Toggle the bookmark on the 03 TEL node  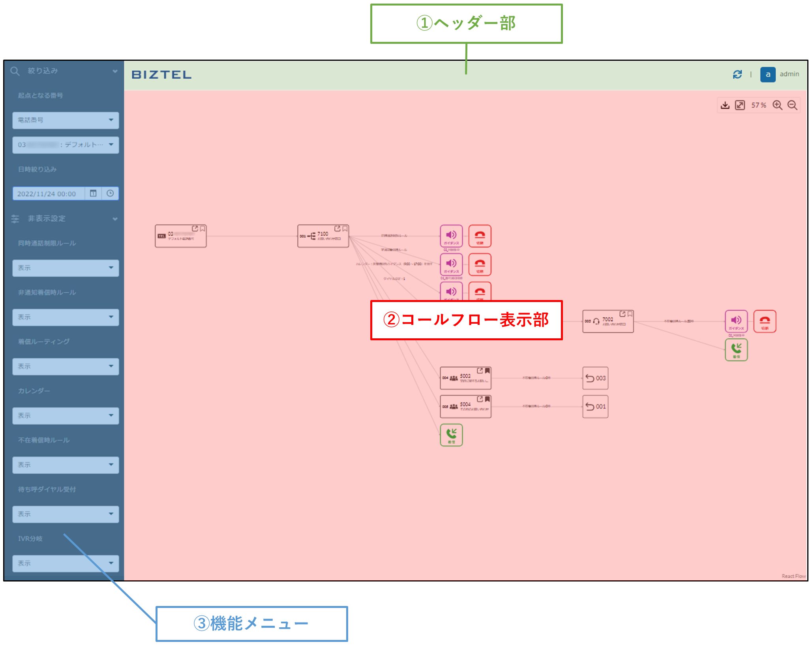pos(203,229)
